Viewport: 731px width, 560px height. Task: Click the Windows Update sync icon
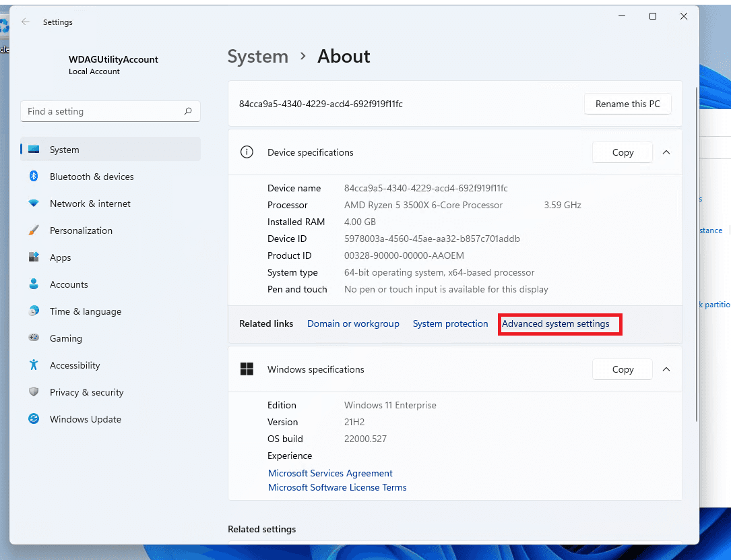[34, 418]
